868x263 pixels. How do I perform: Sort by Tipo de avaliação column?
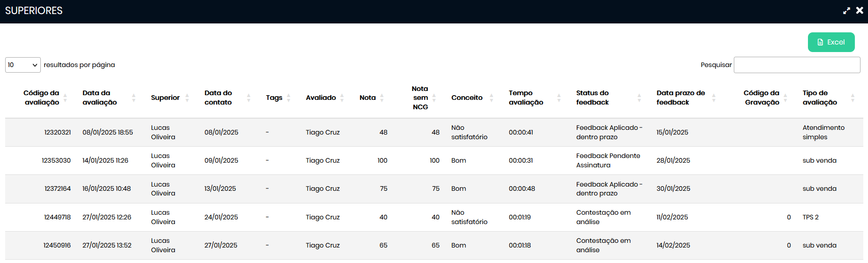pos(820,98)
